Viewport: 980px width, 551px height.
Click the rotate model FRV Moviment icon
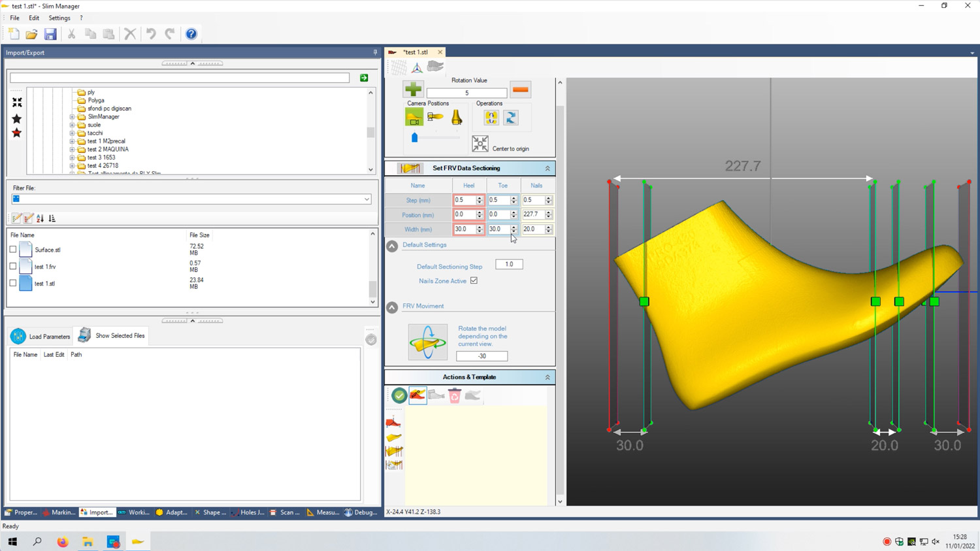tap(428, 342)
